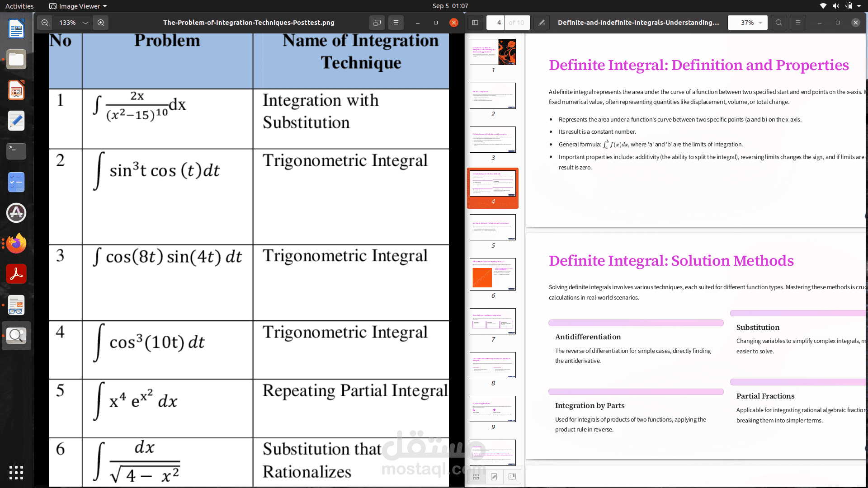Open the PDF viewer hamburger menu
The width and height of the screenshot is (868, 488).
798,23
